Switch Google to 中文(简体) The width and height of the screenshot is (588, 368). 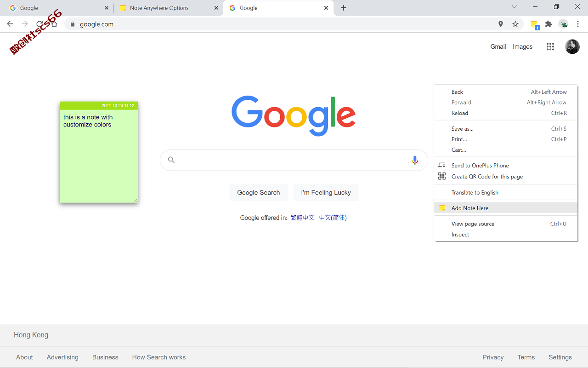333,218
